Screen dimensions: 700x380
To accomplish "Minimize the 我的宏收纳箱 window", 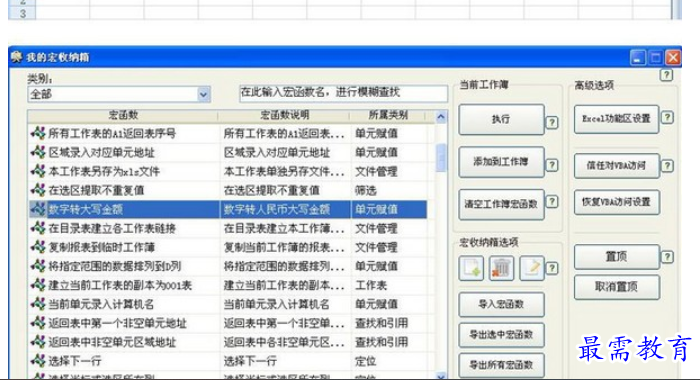I will 638,57.
